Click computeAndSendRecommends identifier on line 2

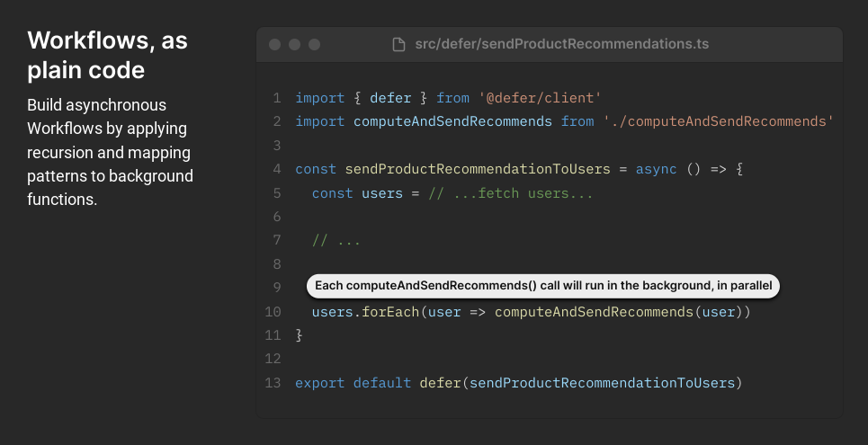click(x=452, y=121)
